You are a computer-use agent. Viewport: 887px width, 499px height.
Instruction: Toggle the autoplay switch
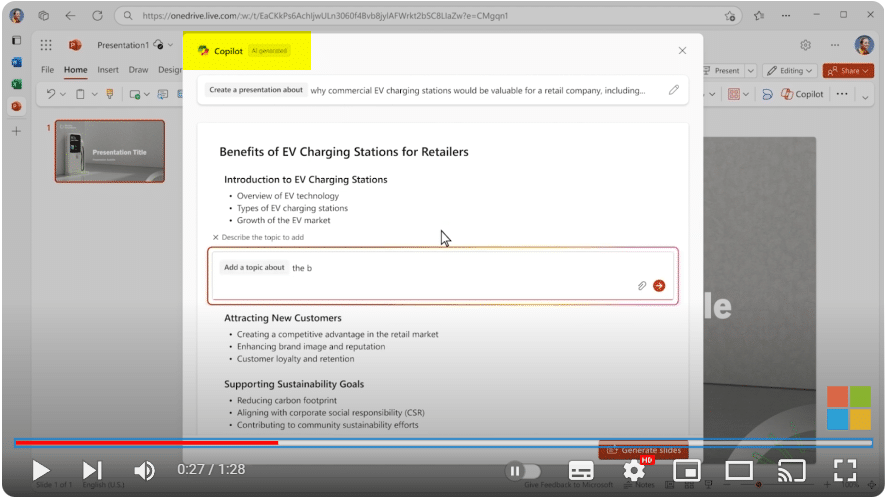click(523, 471)
